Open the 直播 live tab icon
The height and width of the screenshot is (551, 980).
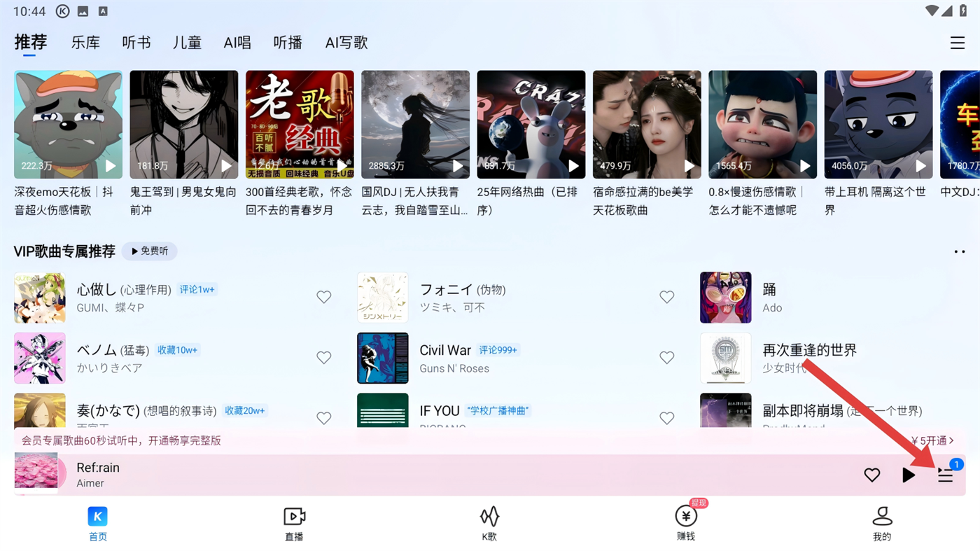294,517
